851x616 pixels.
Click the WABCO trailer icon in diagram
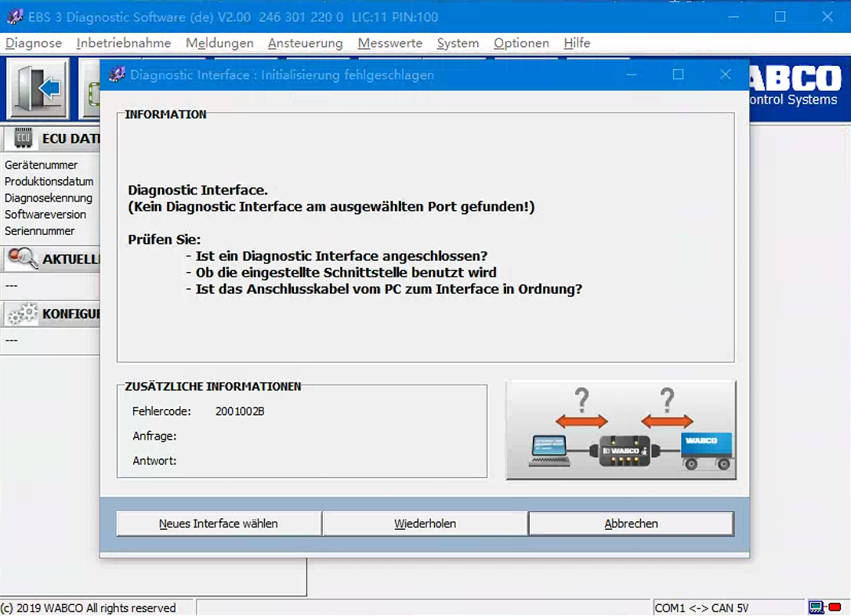click(706, 451)
